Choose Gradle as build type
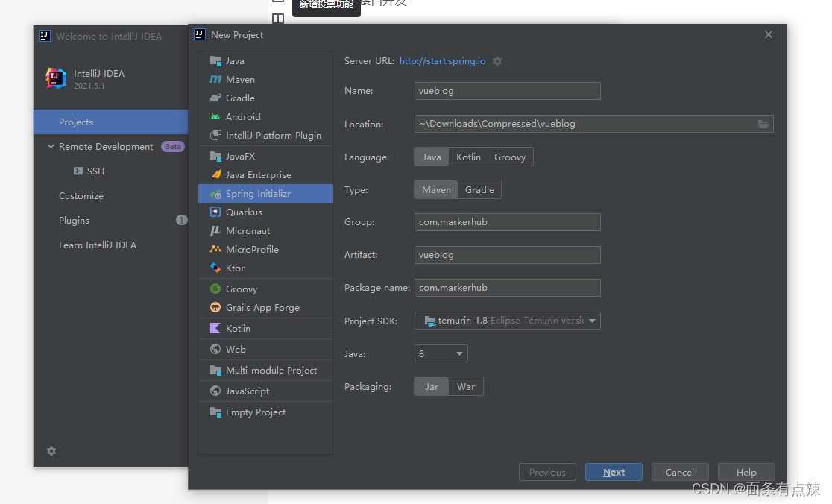The width and height of the screenshot is (832, 504). coord(479,190)
